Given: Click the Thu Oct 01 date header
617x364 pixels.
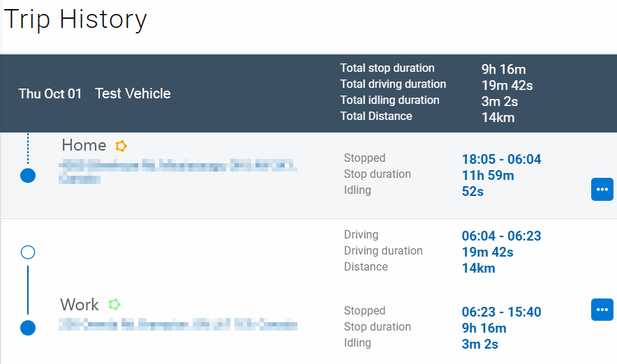Looking at the screenshot, I should pyautogui.click(x=50, y=93).
